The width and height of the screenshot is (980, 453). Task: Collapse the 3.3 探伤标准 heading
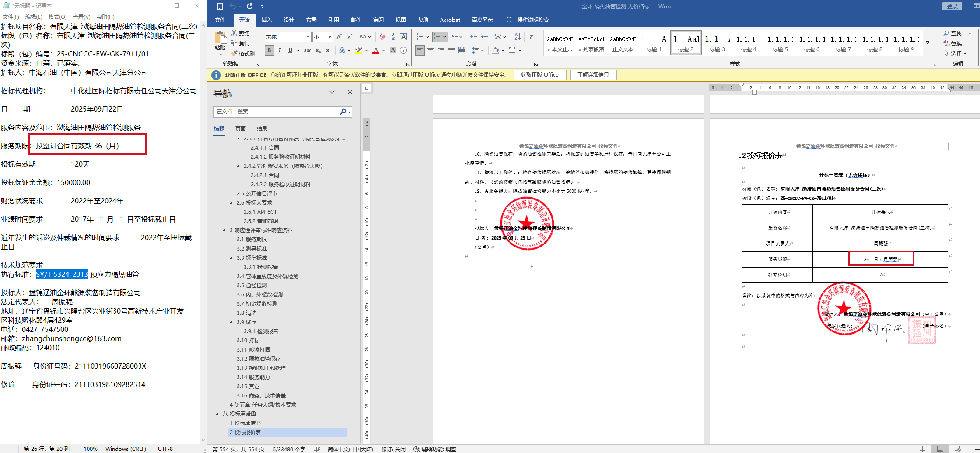point(231,258)
